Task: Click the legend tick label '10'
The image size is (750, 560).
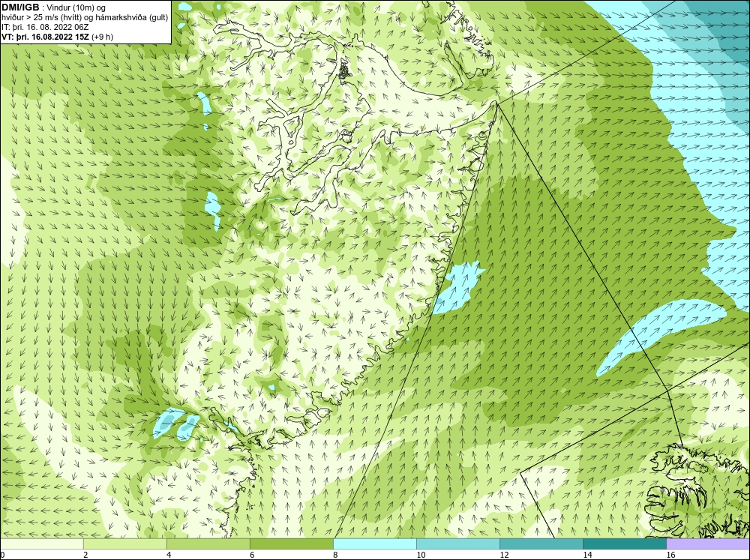Action: pos(421,555)
